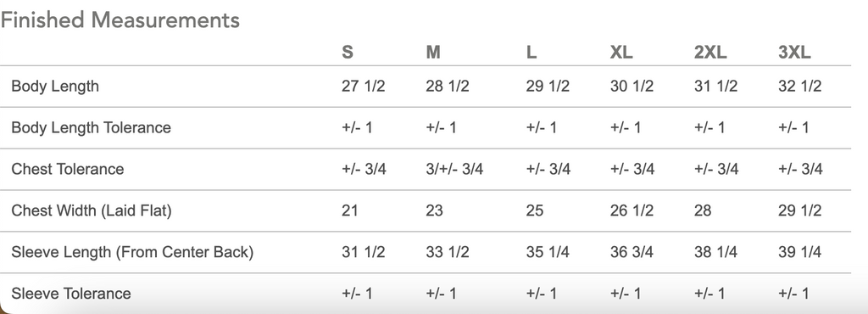Viewport: 868px width, 314px height.
Task: Click Sleeve Length (From Center Back) label
Action: coord(132,252)
